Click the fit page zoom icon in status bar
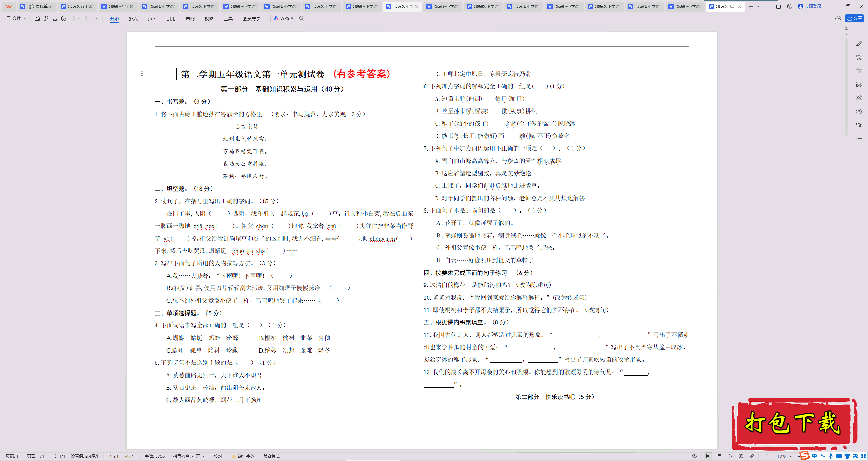 pyautogui.click(x=766, y=456)
